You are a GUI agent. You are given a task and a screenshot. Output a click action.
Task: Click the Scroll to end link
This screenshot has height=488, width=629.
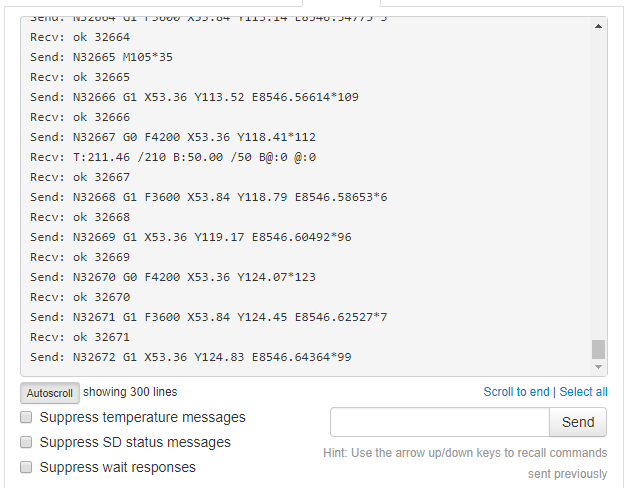point(516,392)
